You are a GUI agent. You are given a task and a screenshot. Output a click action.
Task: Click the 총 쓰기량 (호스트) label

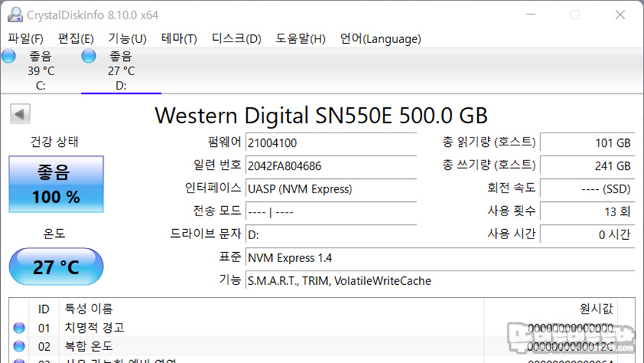tap(489, 165)
